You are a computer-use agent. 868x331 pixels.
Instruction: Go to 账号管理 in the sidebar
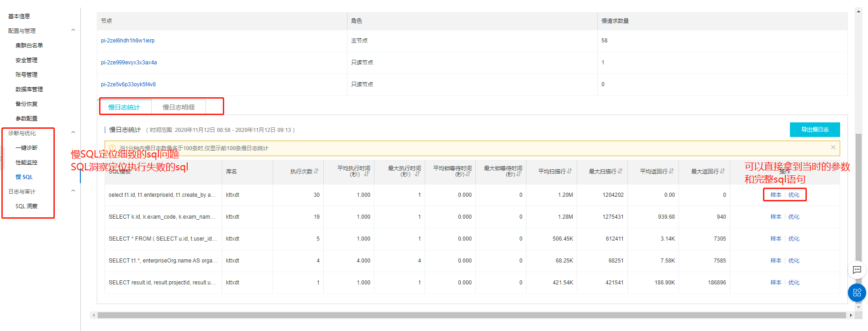(x=26, y=75)
